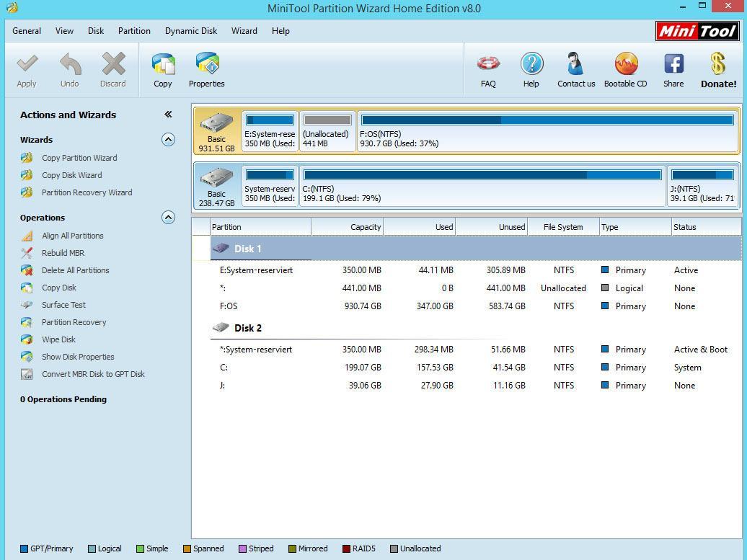This screenshot has width=747, height=560.
Task: Open the View menu
Action: 64,31
